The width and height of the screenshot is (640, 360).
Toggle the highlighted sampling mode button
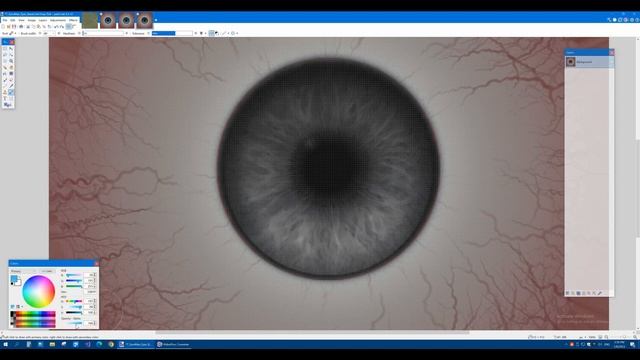(211, 33)
